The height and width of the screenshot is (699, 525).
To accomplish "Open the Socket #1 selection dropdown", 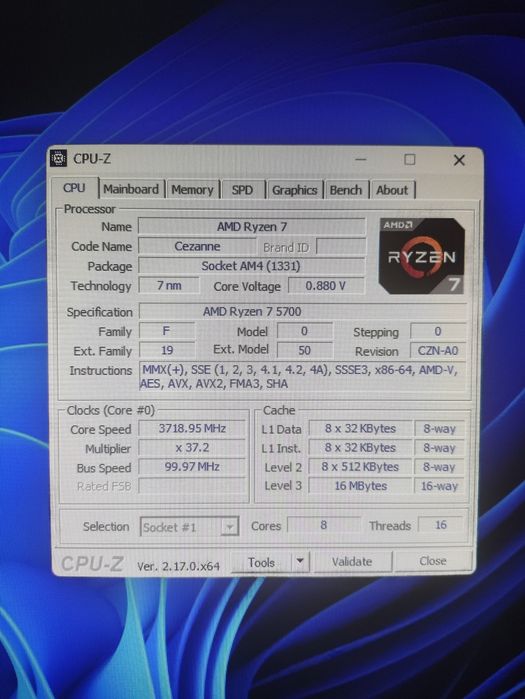I will (x=189, y=527).
